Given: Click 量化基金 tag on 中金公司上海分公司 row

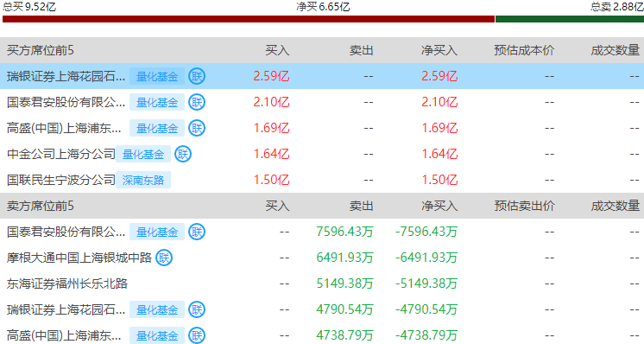Looking at the screenshot, I should [x=143, y=154].
